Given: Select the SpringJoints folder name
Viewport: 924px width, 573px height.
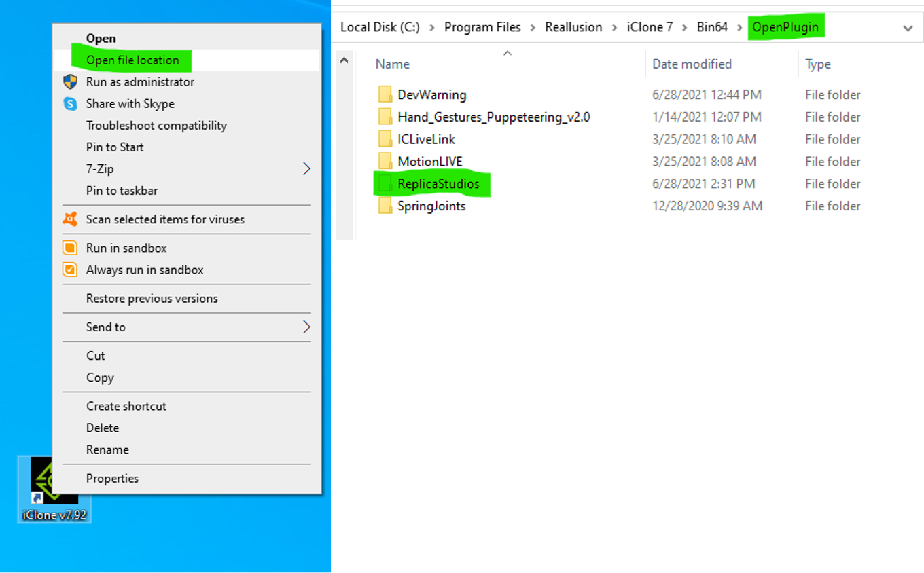Looking at the screenshot, I should [431, 206].
